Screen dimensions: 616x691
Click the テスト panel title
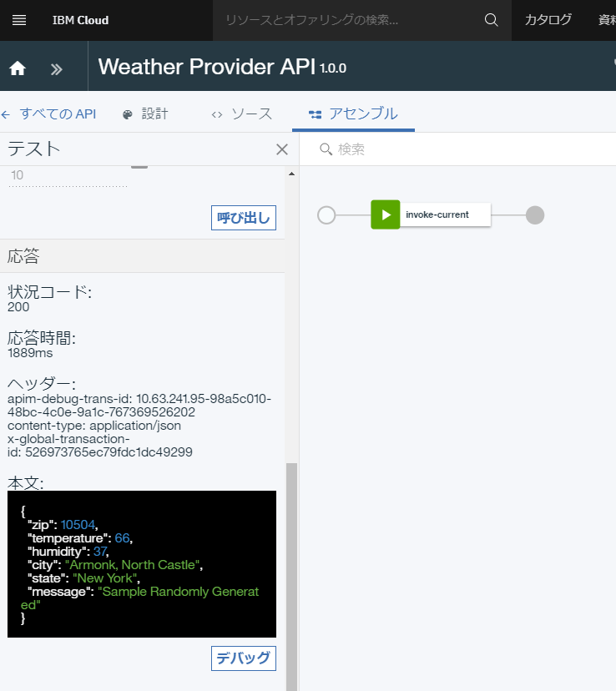34,149
